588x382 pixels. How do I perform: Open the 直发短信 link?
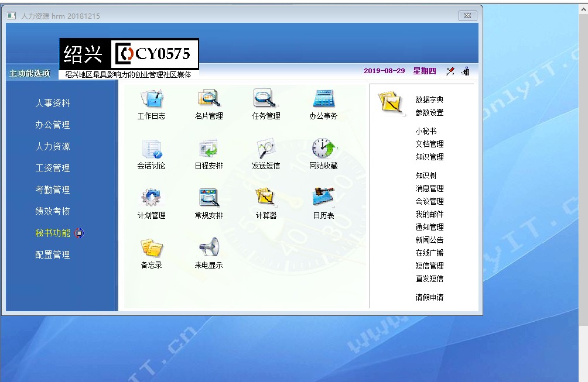click(429, 278)
